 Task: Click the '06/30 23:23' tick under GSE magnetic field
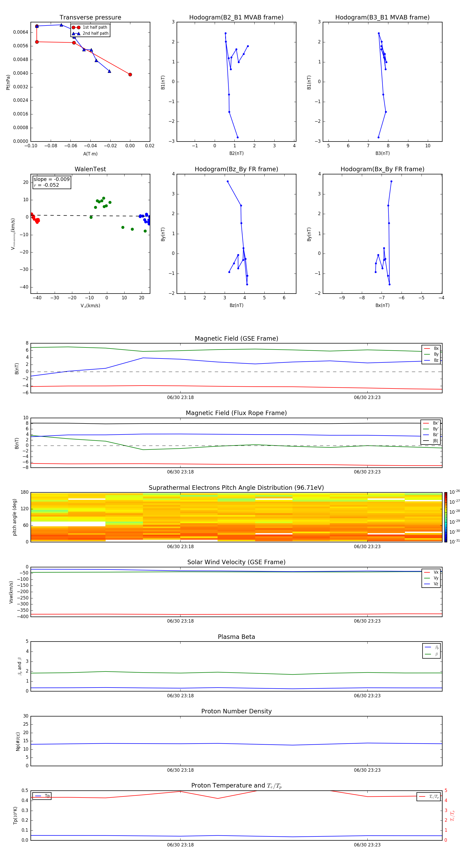click(x=367, y=397)
